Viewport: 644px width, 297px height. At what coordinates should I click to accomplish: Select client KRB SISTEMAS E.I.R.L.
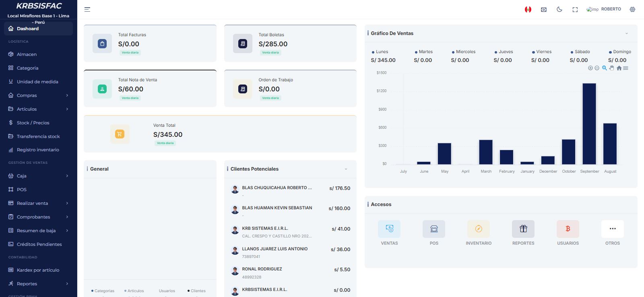tap(290, 232)
